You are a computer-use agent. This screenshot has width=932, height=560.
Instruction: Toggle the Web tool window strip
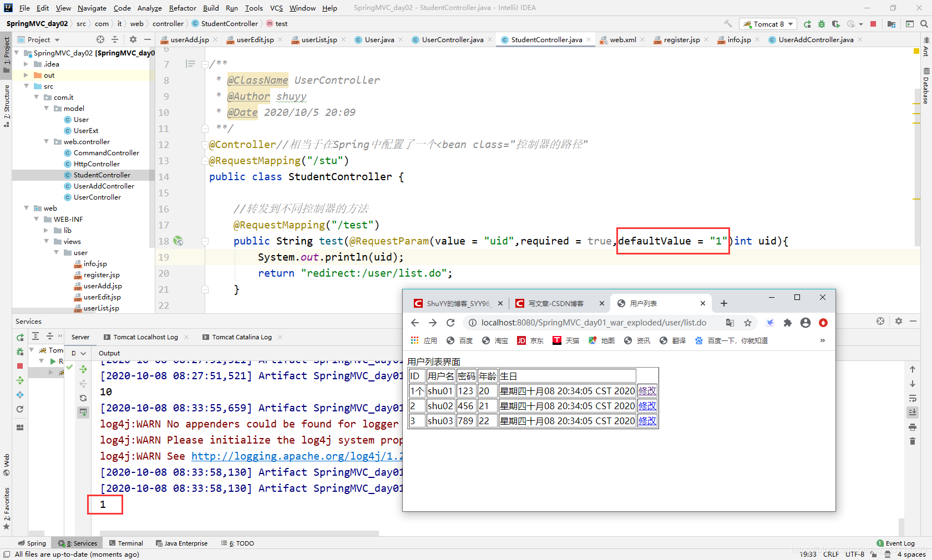tap(7, 465)
